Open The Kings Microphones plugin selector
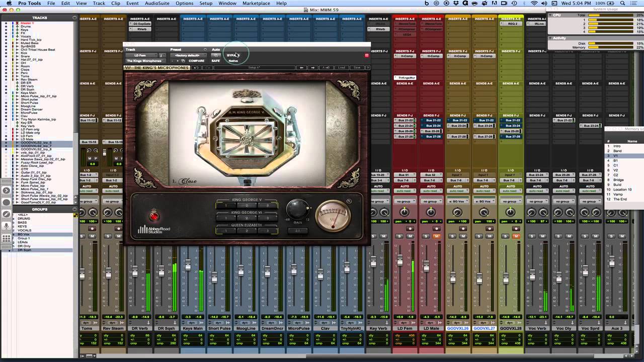 pos(145,61)
